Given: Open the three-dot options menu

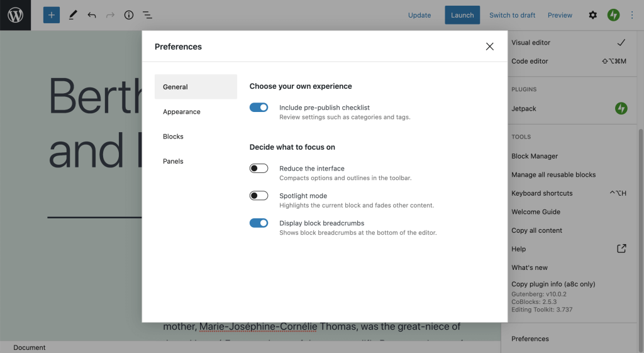Looking at the screenshot, I should (632, 15).
